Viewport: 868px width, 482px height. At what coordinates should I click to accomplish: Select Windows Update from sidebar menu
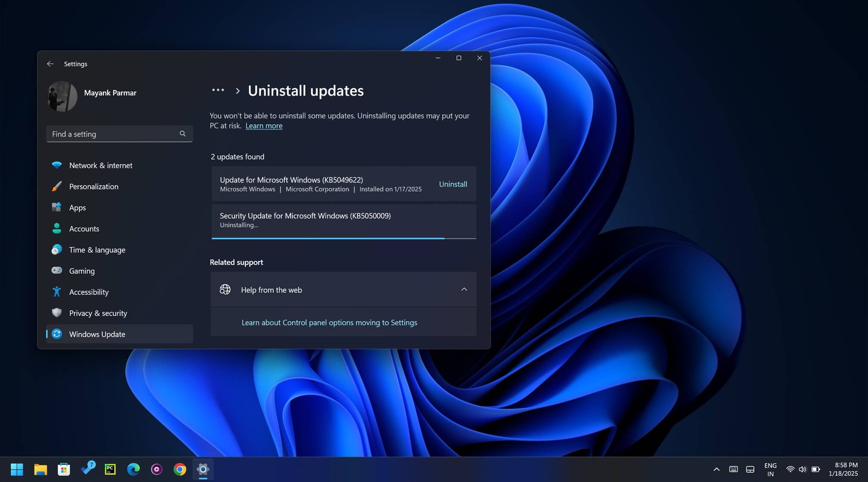[x=97, y=333]
